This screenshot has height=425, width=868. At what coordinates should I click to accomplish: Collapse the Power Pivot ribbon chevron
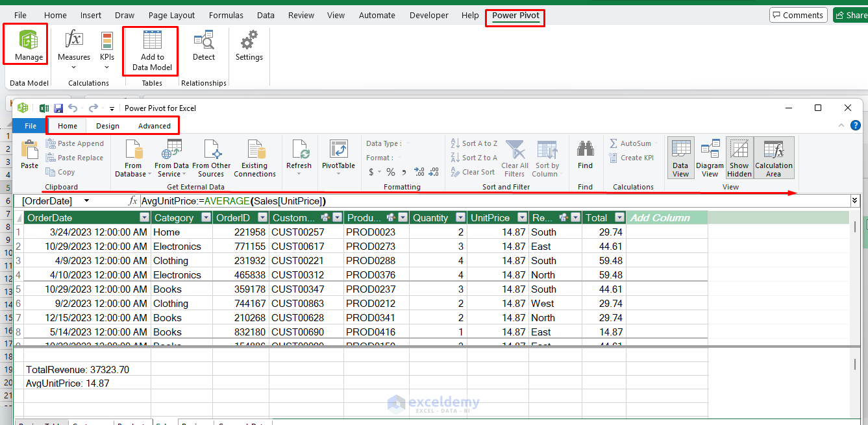(841, 126)
